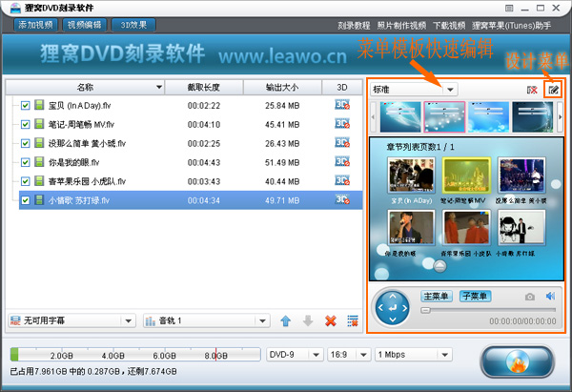Image resolution: width=572 pixels, height=392 pixels.
Task: Click the disable menu icon with red X
Action: tap(532, 90)
